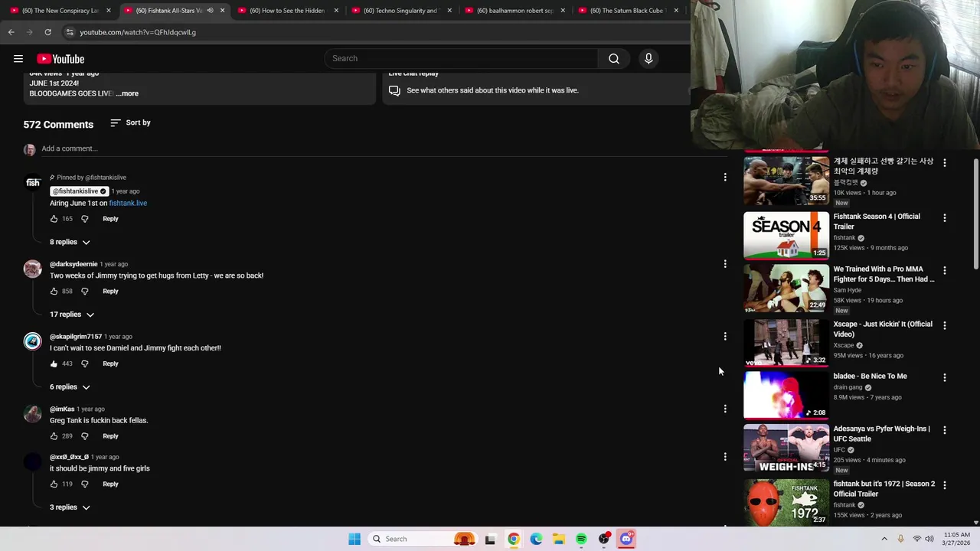Open options menu for bladee video
The width and height of the screenshot is (980, 551).
tap(945, 377)
